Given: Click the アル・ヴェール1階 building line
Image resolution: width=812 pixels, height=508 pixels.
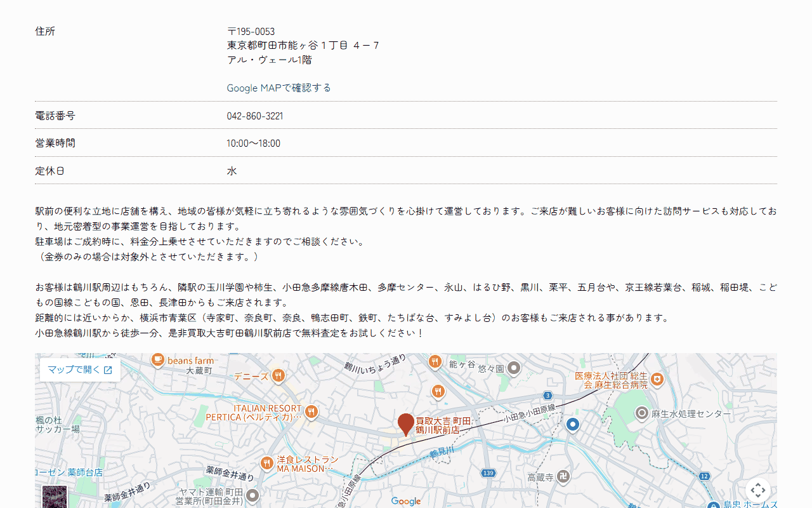Looking at the screenshot, I should click(x=270, y=60).
